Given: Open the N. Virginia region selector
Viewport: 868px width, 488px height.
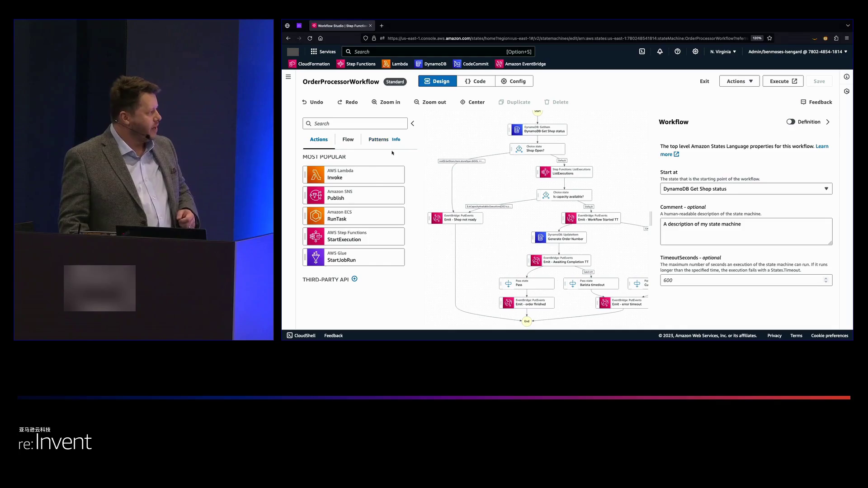Looking at the screenshot, I should (x=723, y=52).
